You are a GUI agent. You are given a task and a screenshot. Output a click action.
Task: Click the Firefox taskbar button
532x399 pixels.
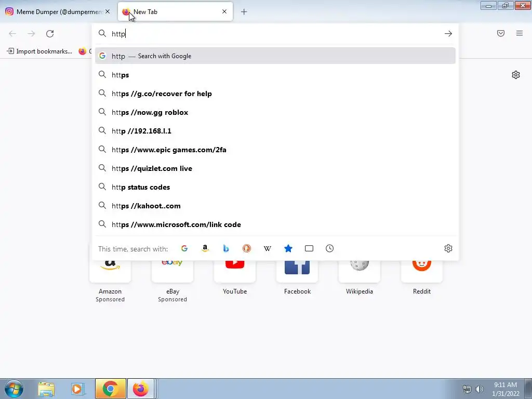coord(141,389)
